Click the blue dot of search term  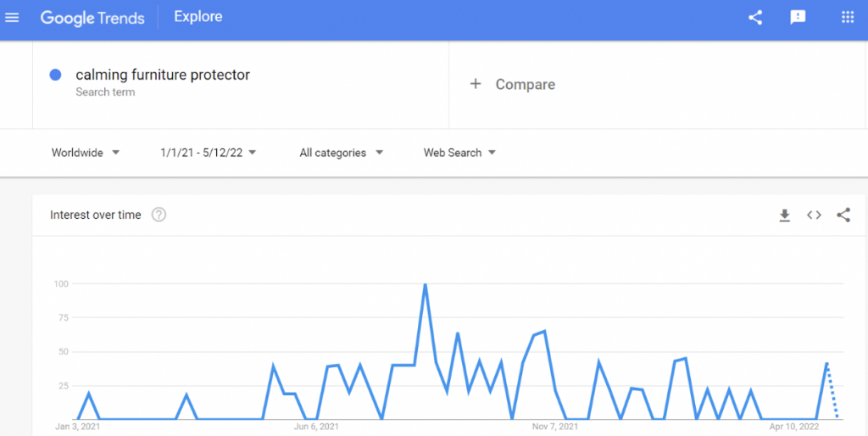[55, 75]
